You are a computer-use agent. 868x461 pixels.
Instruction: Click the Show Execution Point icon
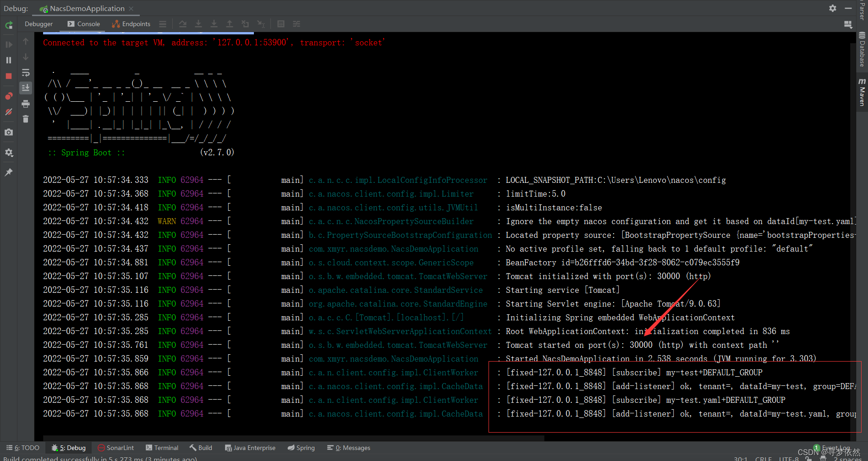click(x=163, y=24)
